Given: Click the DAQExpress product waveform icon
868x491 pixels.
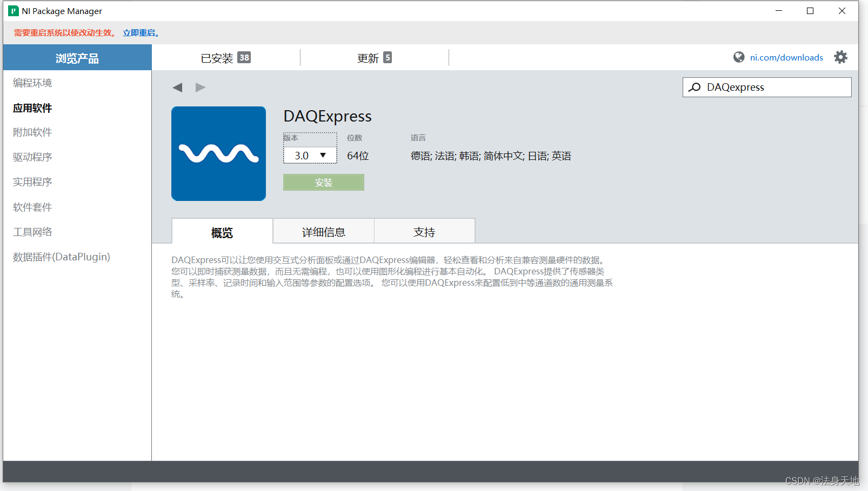Looking at the screenshot, I should point(218,153).
